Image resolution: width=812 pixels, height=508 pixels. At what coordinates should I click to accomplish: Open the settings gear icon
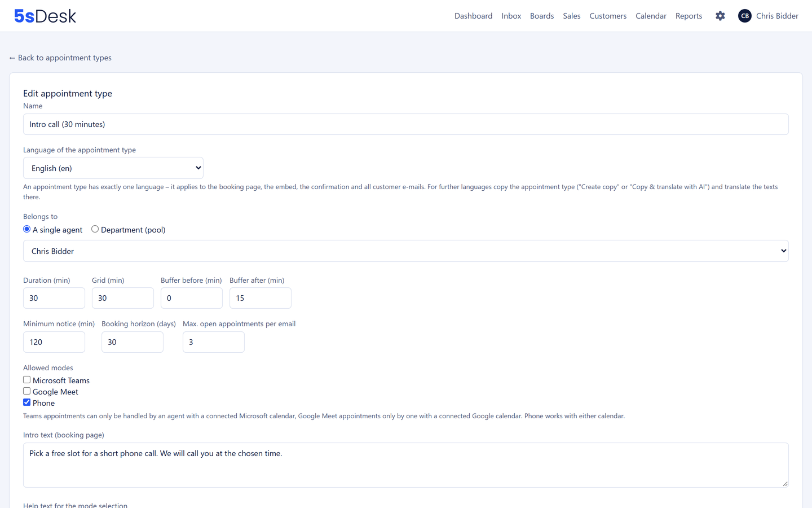(720, 16)
